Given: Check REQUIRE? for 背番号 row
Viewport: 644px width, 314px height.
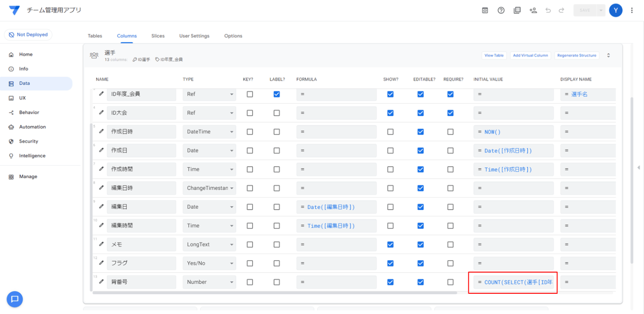Looking at the screenshot, I should (450, 282).
